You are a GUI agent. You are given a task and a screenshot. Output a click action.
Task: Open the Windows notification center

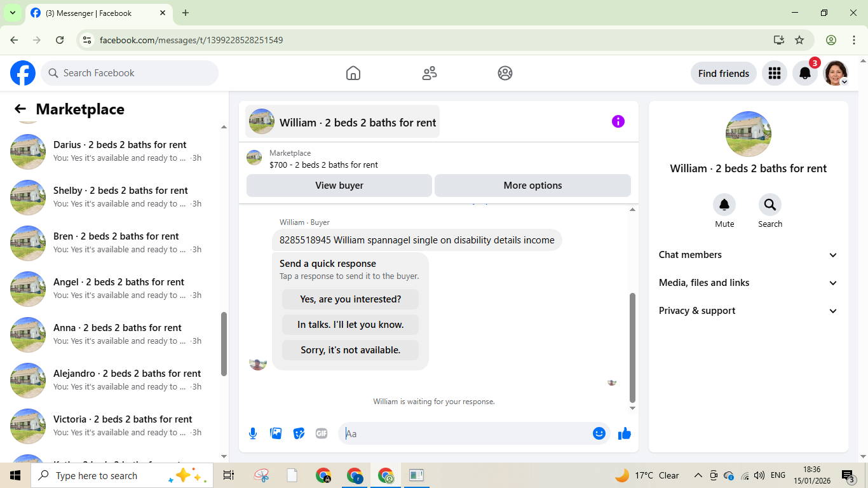coord(848,475)
